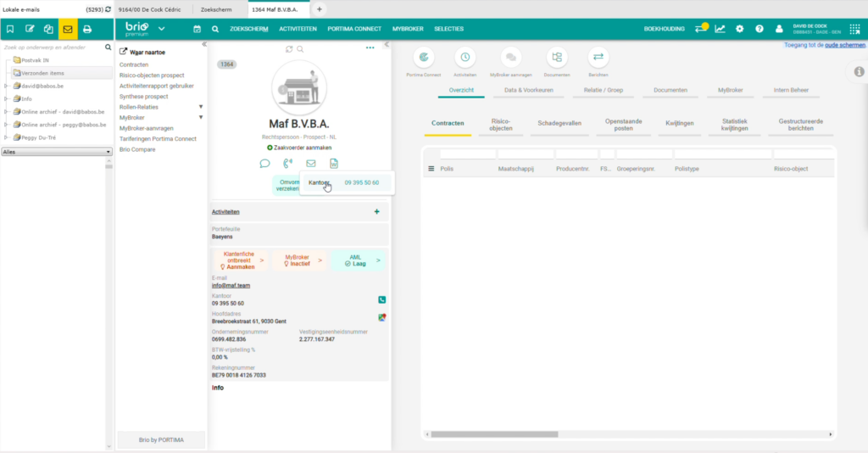Open the settings gear icon
Image resolution: width=868 pixels, height=453 pixels.
(x=739, y=29)
